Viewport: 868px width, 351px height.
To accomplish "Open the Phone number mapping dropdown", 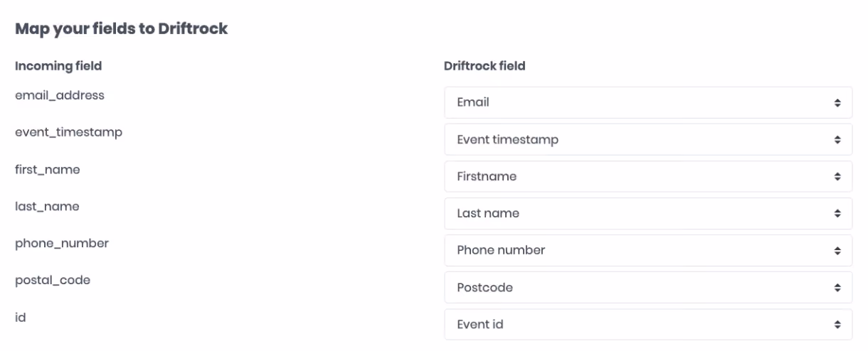I will 648,250.
